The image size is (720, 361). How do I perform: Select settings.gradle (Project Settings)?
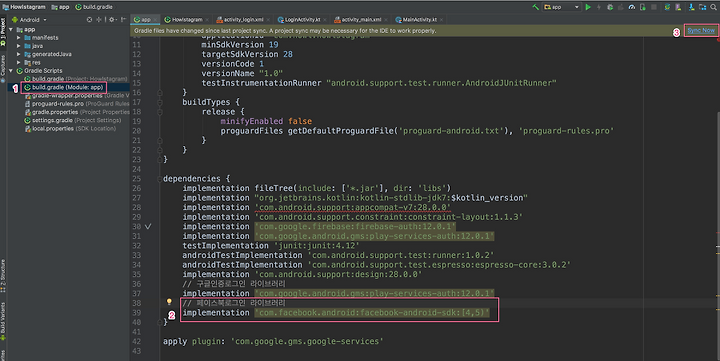click(x=73, y=120)
